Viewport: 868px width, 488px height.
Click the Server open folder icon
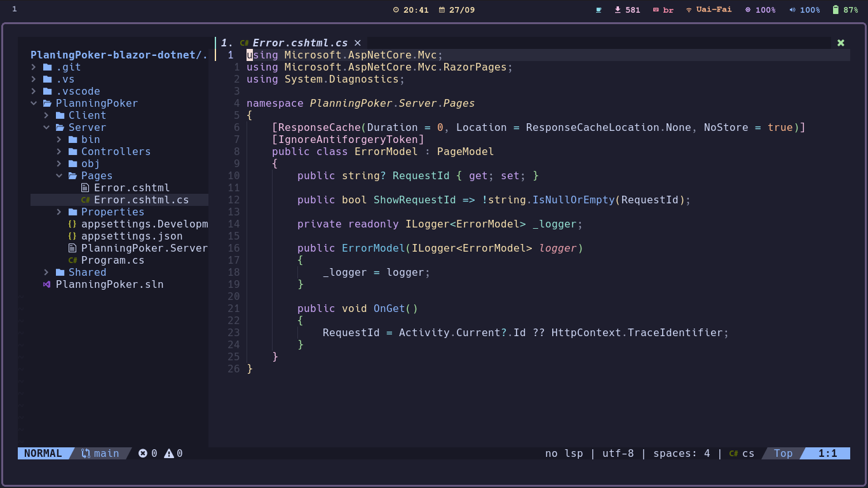(x=60, y=128)
